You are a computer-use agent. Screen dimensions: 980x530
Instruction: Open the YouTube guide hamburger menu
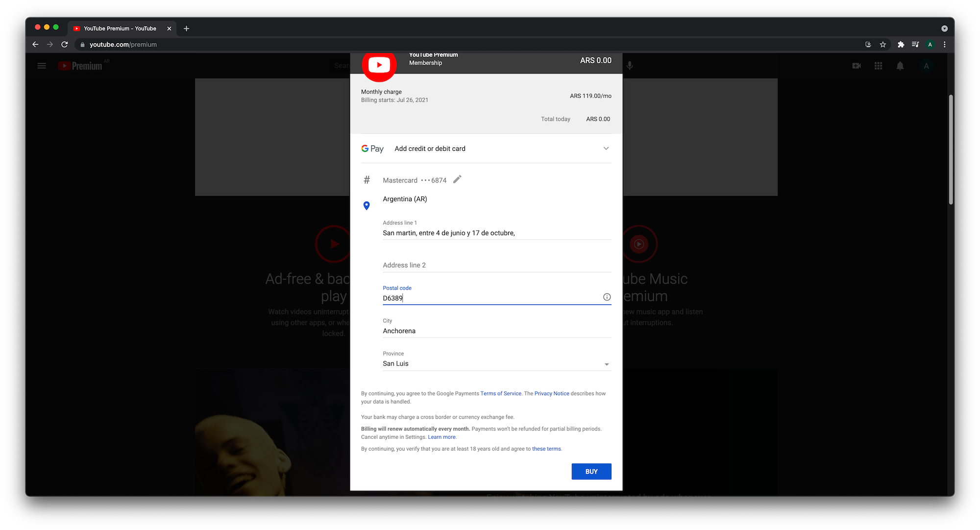pos(42,65)
